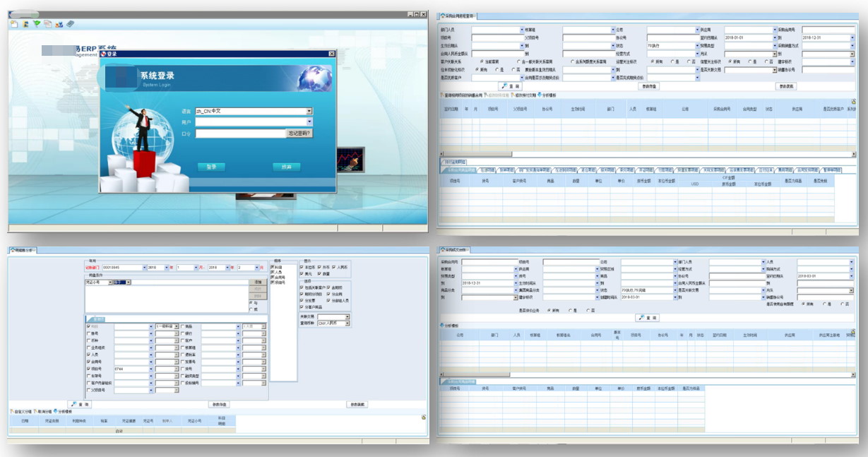
Task: Click the users icon in main toolbar
Action: pyautogui.click(x=59, y=24)
